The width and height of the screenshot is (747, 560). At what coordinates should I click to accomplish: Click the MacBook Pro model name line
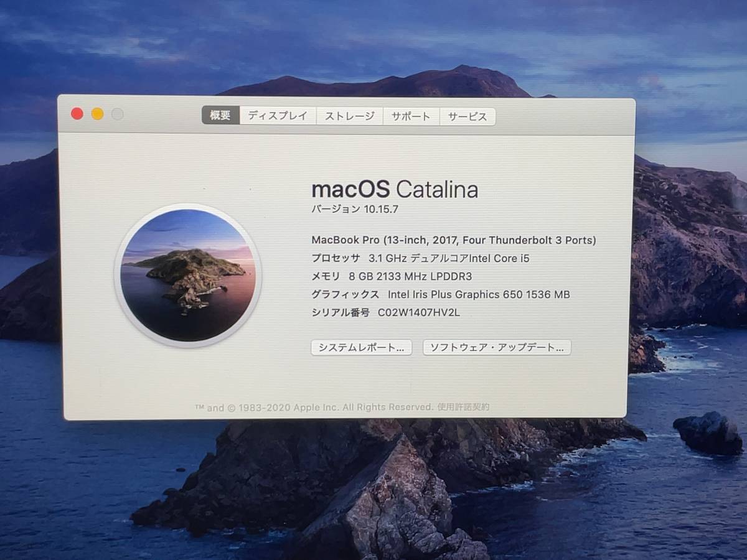point(453,240)
